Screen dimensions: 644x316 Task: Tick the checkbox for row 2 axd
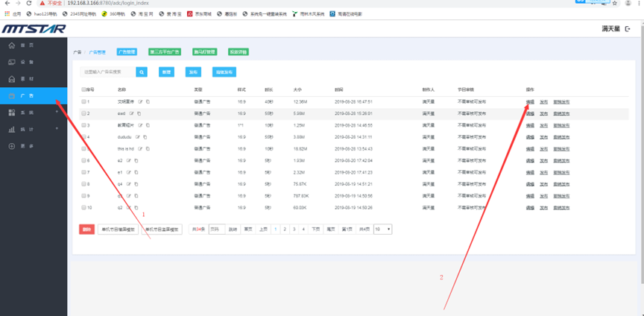pyautogui.click(x=83, y=113)
